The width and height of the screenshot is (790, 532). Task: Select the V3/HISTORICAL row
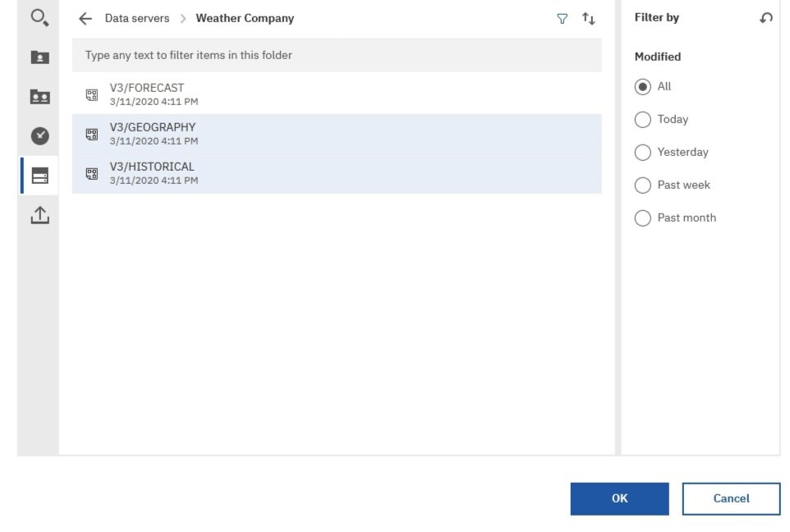337,173
